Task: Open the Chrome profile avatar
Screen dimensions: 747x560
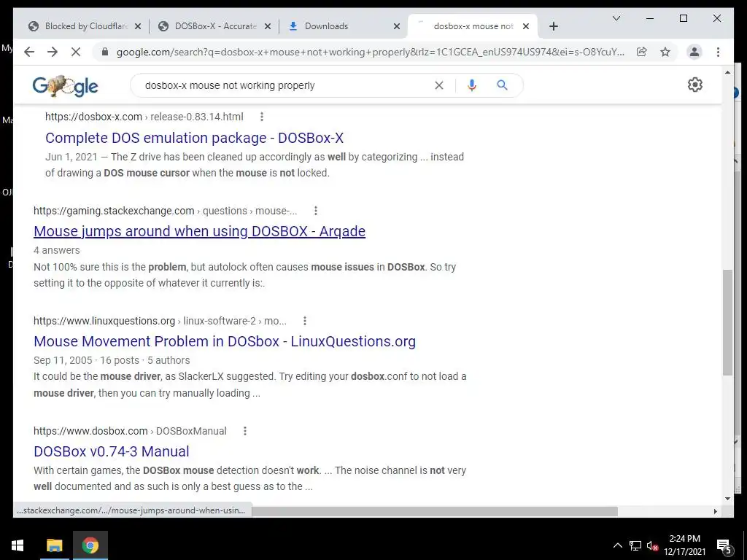Action: 694,52
